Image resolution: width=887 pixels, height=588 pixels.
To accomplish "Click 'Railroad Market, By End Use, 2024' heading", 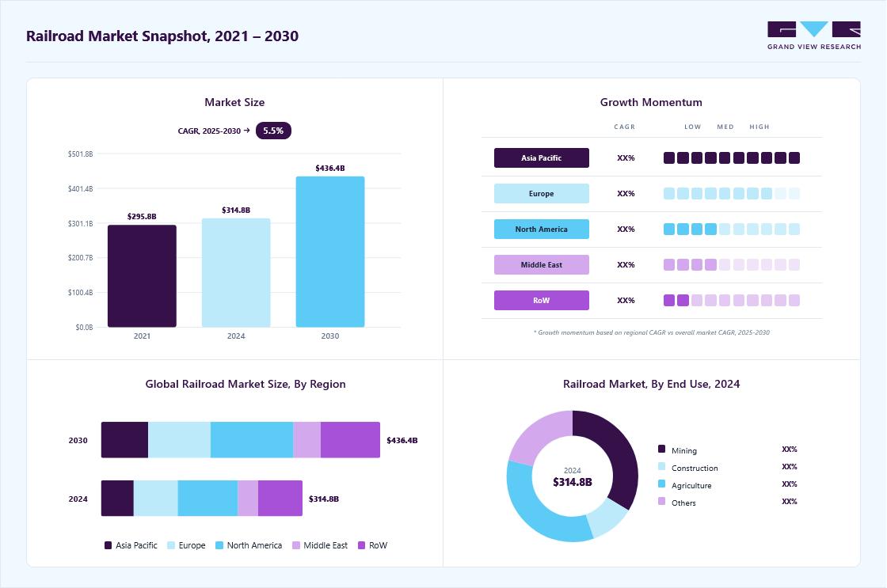I will 652,384.
